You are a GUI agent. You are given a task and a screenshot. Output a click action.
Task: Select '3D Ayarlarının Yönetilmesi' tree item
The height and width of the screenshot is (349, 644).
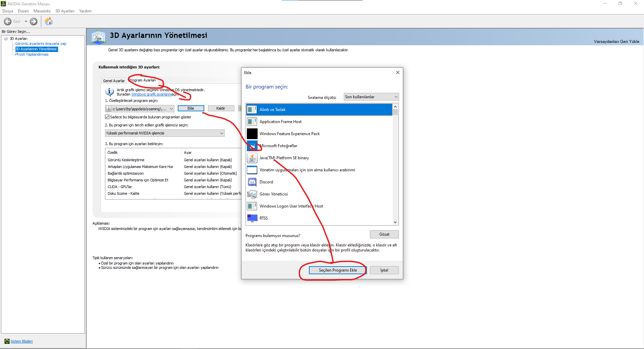(x=36, y=49)
